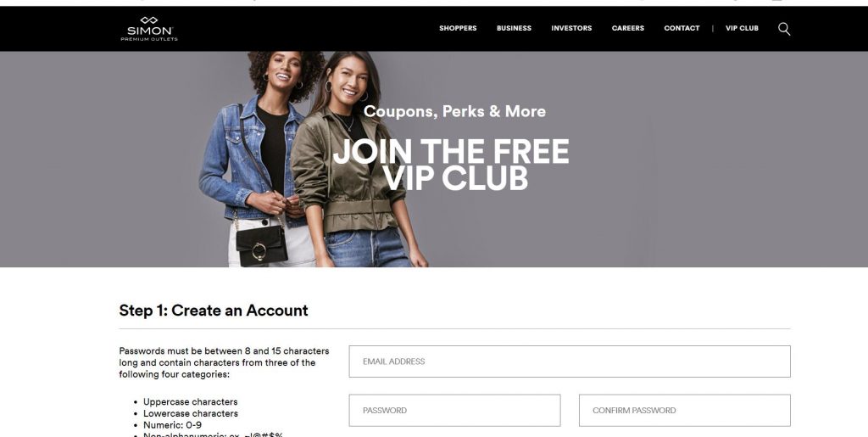
Task: Click the Uppercase characters bullet text
Action: pos(191,402)
